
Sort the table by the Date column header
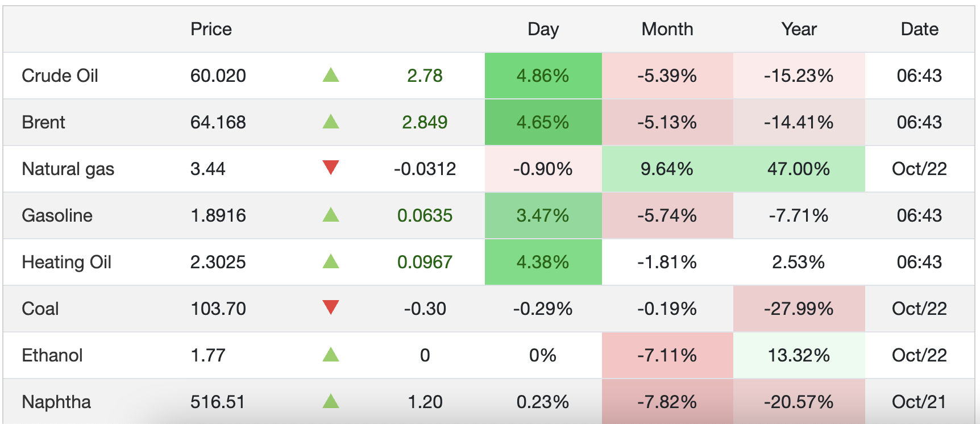coord(920,29)
